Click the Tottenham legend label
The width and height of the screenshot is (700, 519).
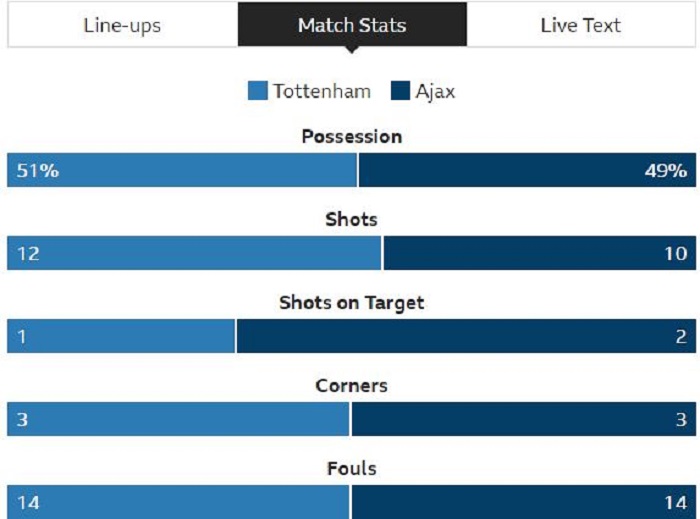coord(321,92)
